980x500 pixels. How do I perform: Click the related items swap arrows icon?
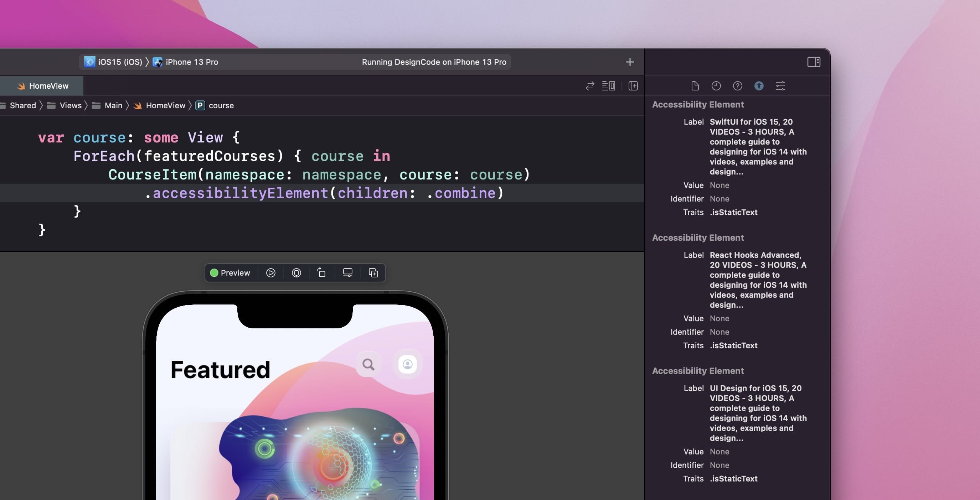click(590, 86)
